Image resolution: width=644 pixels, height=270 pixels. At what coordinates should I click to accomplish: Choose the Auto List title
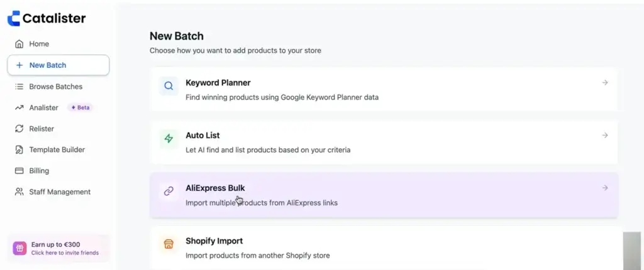click(203, 135)
